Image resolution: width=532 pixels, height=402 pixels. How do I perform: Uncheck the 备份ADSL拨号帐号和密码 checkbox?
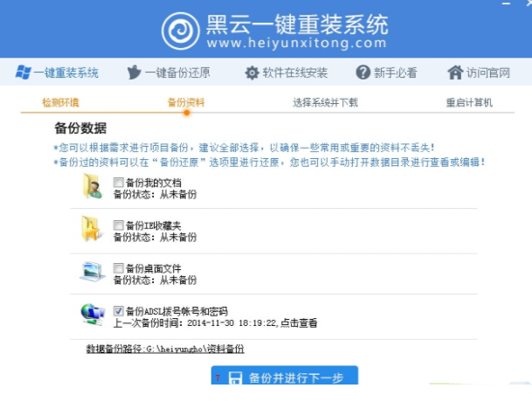118,311
